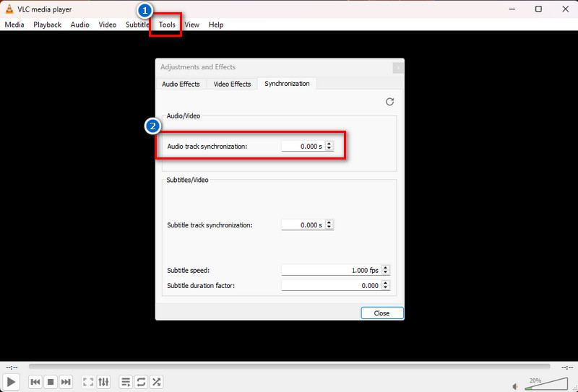Click the playback seek bar

pyautogui.click(x=290, y=367)
